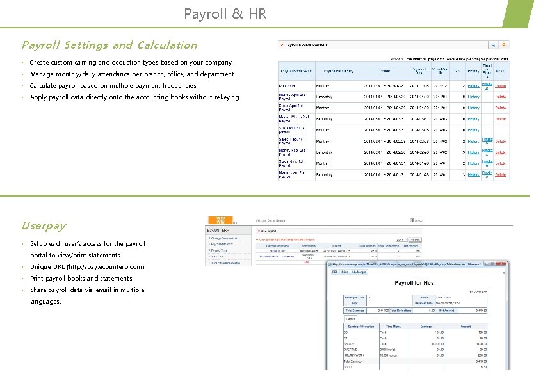Finalize the Dec 2014 payroll book
Viewport: 550px width, 392px height.
487,86
